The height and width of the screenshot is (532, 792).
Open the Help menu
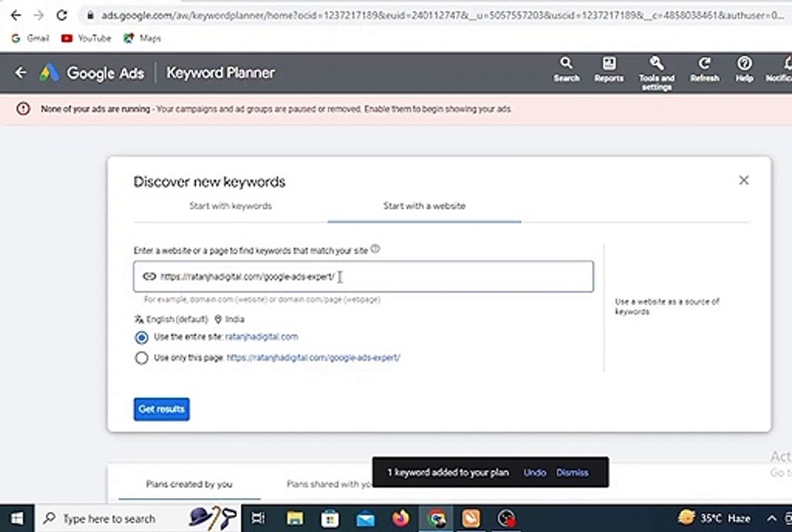tap(744, 69)
